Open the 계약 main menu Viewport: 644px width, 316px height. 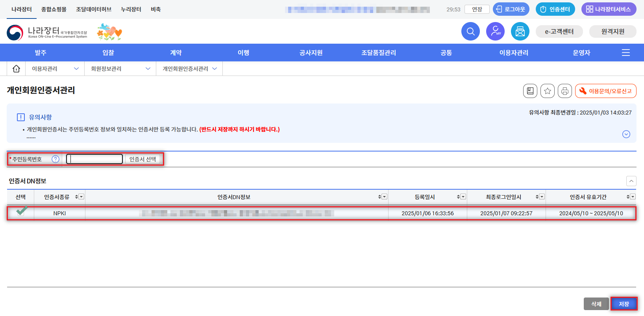point(176,53)
